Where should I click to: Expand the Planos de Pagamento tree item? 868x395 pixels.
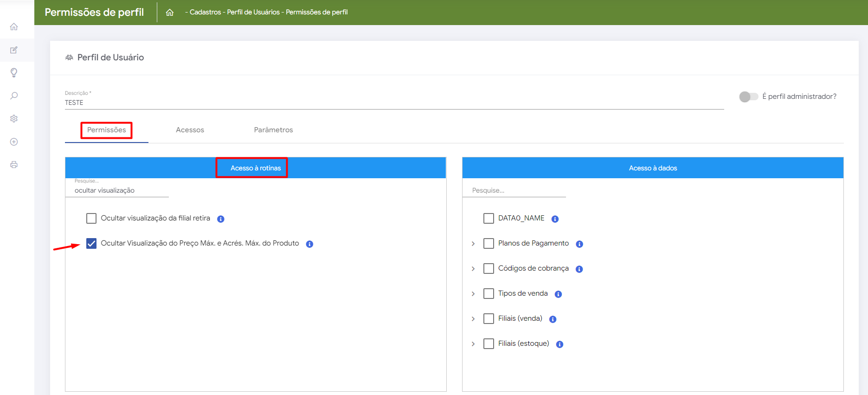(x=473, y=244)
